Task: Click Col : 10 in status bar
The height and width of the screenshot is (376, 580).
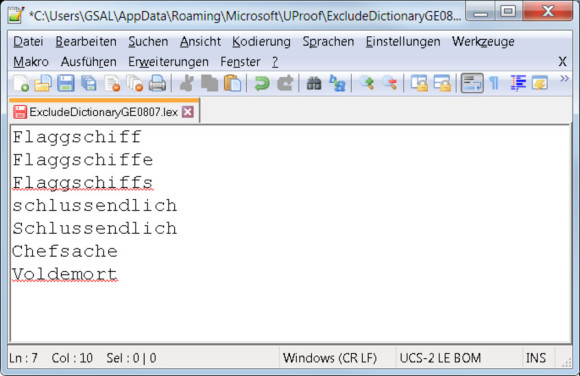Action: [72, 358]
